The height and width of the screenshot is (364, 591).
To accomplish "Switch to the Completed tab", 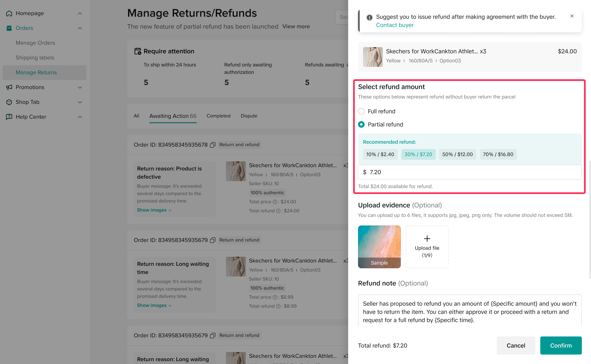I will tap(218, 116).
